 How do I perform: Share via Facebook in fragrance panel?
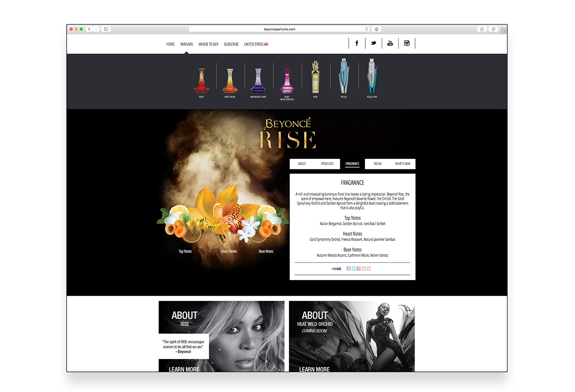[348, 269]
